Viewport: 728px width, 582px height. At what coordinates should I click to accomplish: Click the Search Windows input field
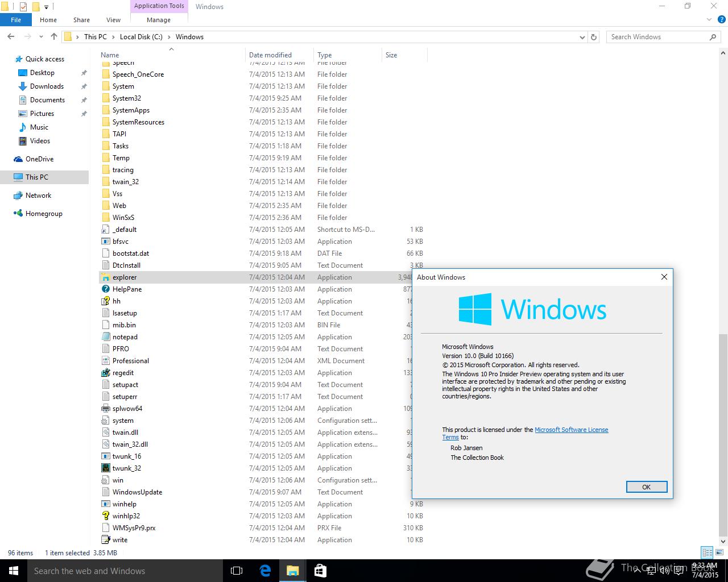click(x=658, y=37)
